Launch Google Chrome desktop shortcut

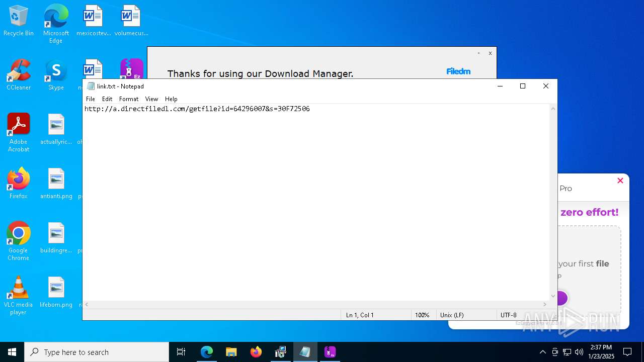[x=19, y=241]
